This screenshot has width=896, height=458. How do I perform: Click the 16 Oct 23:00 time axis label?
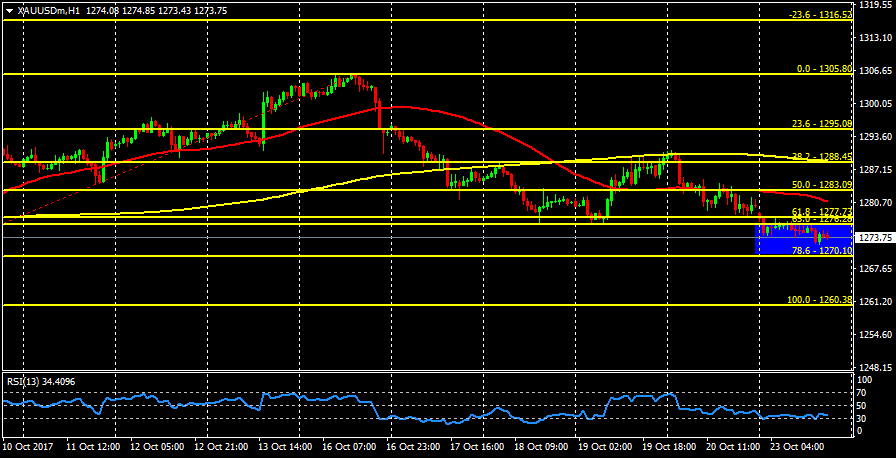pyautogui.click(x=414, y=447)
